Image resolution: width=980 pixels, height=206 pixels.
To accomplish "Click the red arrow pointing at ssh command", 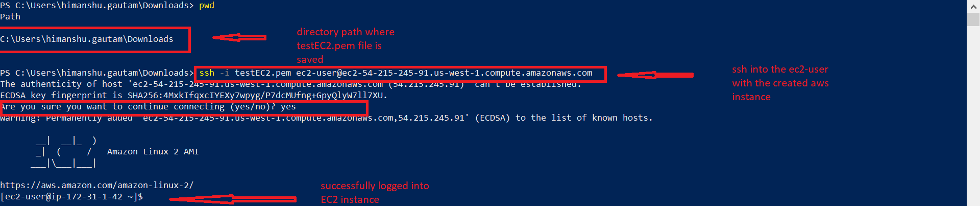I will pyautogui.click(x=655, y=75).
